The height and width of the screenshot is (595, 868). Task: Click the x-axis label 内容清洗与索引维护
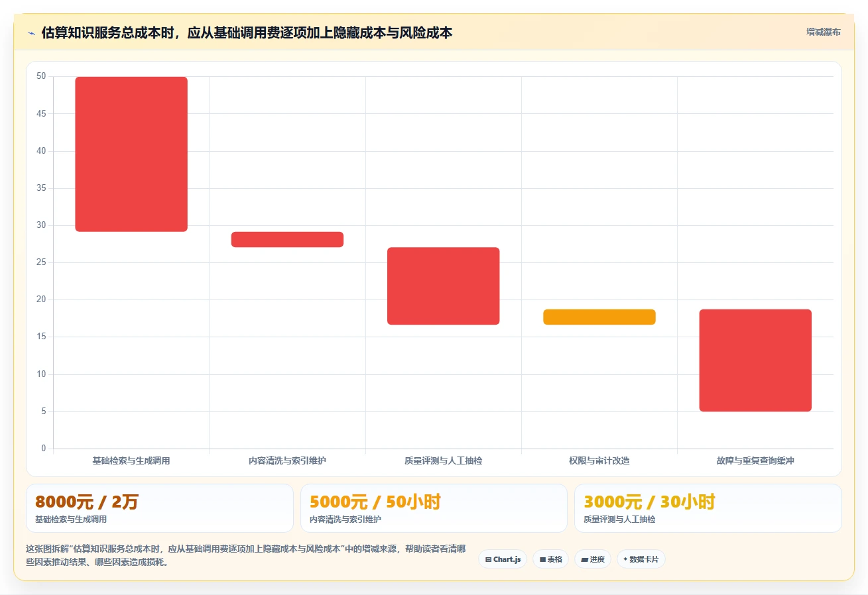(287, 460)
